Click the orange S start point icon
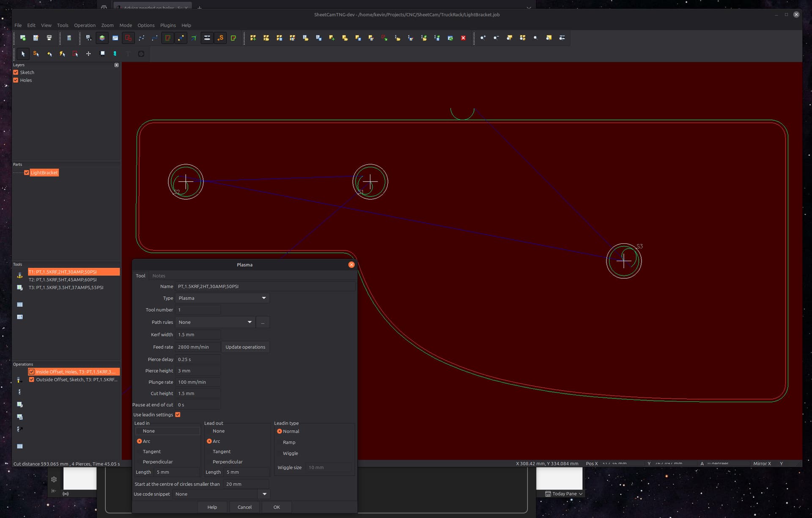The width and height of the screenshot is (812, 518). click(x=220, y=38)
